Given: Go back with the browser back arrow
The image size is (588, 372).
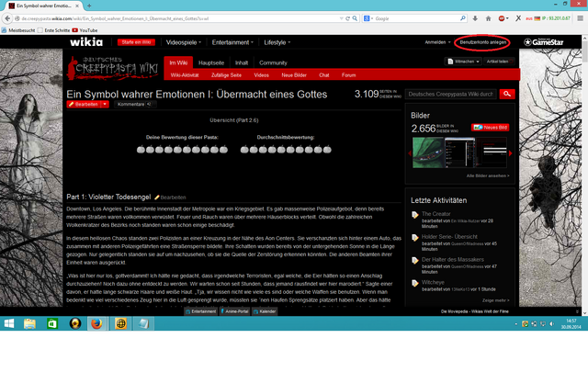Looking at the screenshot, I should pyautogui.click(x=7, y=18).
